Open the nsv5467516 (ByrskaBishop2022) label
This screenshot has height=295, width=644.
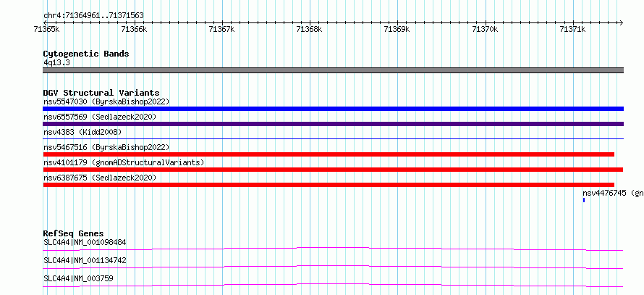pos(106,147)
